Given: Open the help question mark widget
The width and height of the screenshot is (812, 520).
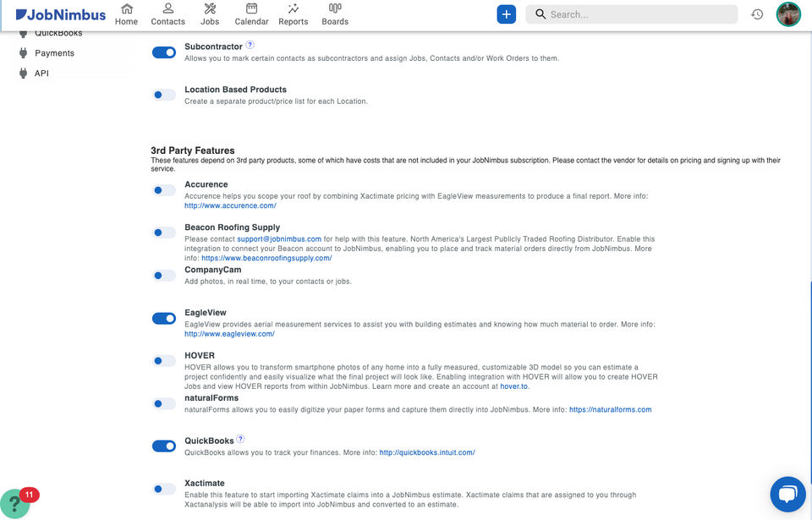Looking at the screenshot, I should coord(14,503).
